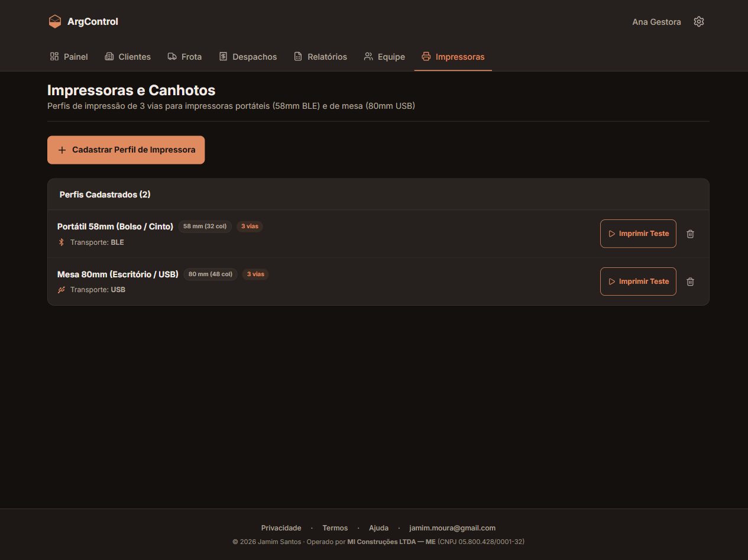Delete the Portátil 58mm profile with trash icon
This screenshot has width=748, height=560.
(x=690, y=234)
